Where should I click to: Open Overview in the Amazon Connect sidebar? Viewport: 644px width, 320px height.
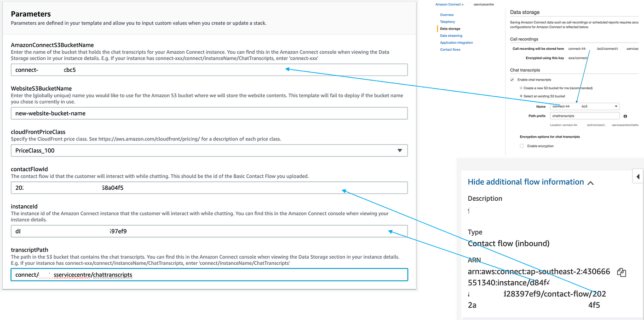point(447,15)
